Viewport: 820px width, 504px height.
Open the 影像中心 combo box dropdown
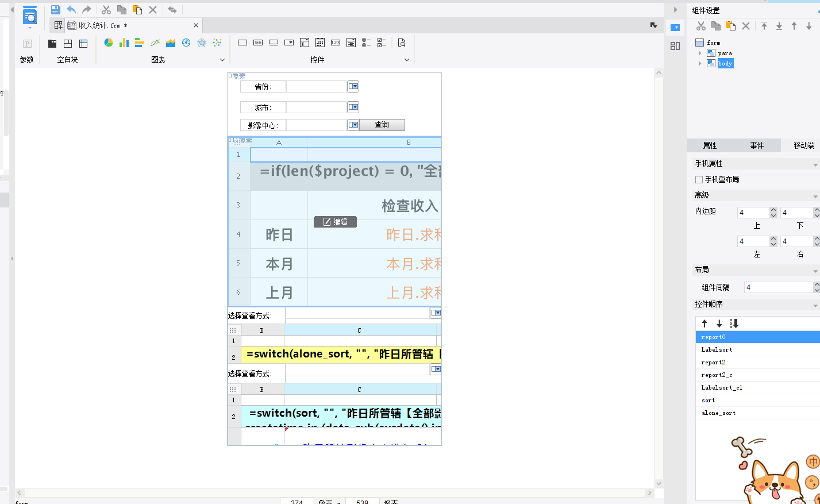[353, 125]
